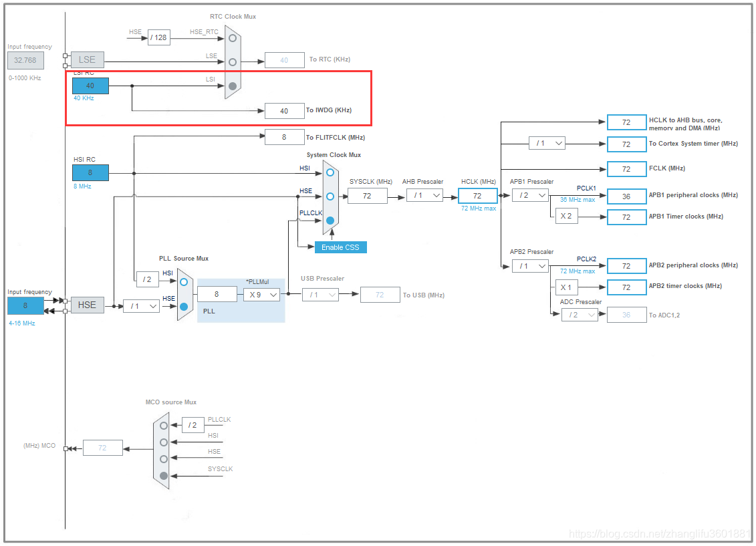Click the To RTC (KHz) output field
The width and height of the screenshot is (756, 546).
[x=285, y=60]
